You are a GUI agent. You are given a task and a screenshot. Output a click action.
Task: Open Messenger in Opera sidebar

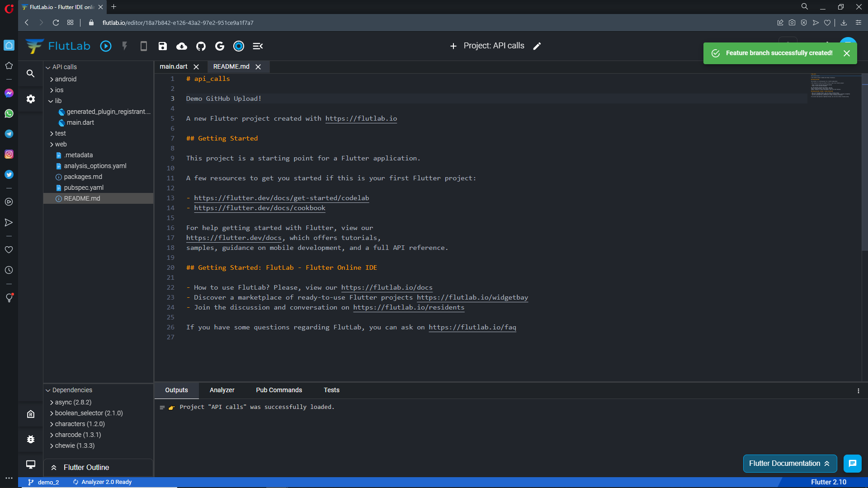click(9, 93)
